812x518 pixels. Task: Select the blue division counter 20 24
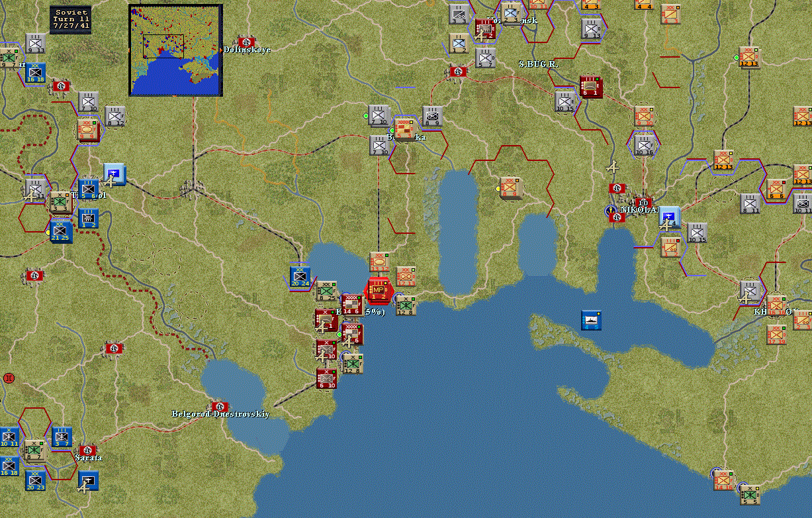tap(300, 277)
